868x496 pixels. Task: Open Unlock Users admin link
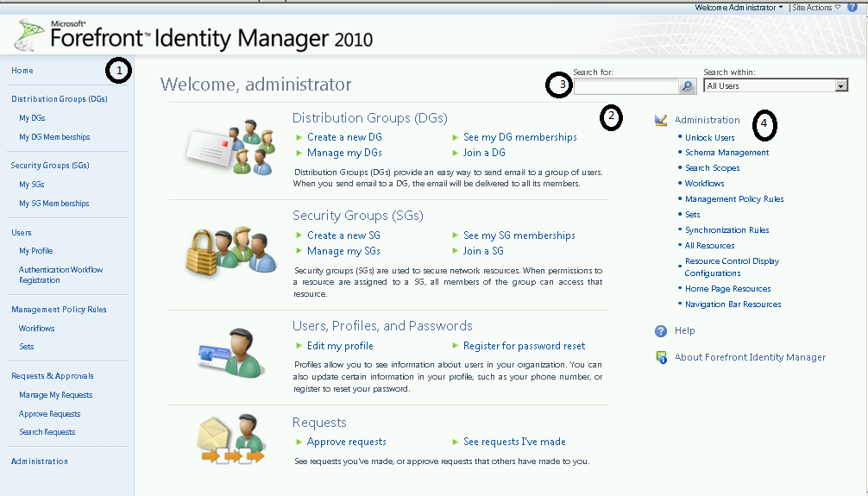tap(710, 138)
